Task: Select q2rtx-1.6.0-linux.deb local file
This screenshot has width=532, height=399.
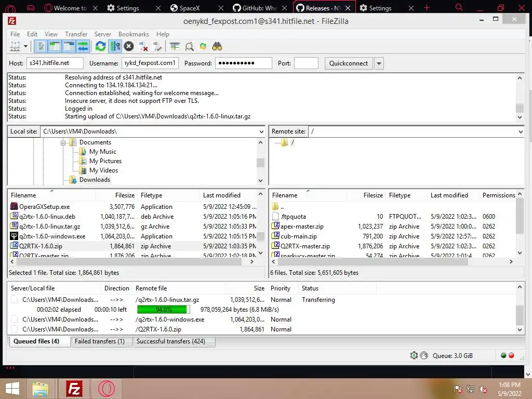Action: coord(133,217)
